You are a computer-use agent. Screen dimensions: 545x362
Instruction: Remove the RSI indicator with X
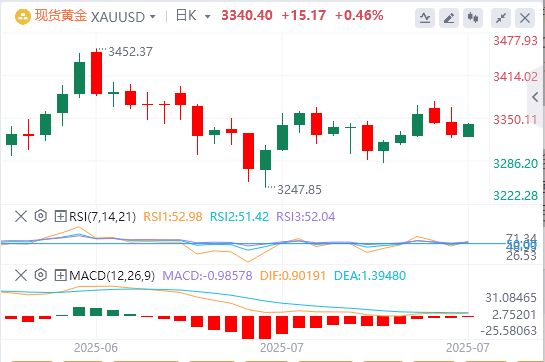21,216
